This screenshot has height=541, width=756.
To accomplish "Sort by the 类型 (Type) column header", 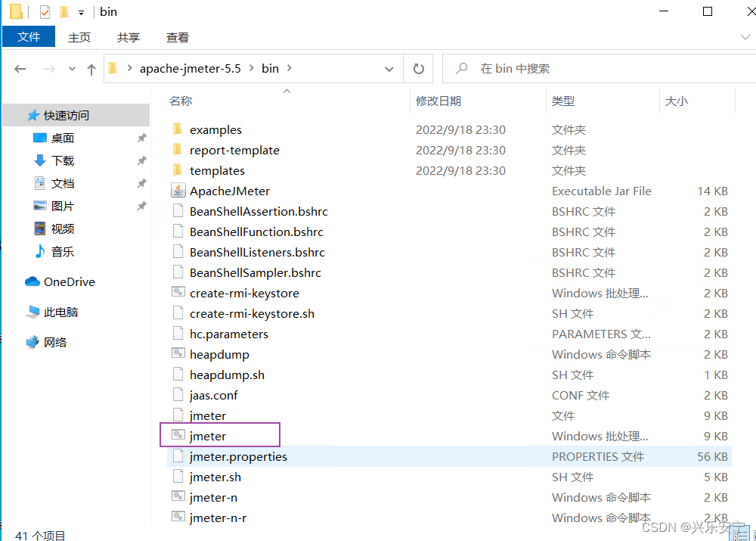I will click(x=603, y=101).
